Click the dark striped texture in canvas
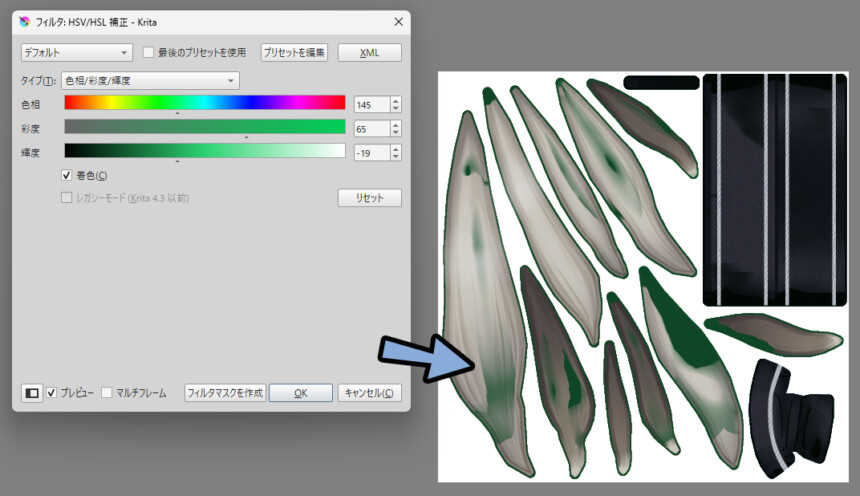The width and height of the screenshot is (860, 496). point(775,190)
